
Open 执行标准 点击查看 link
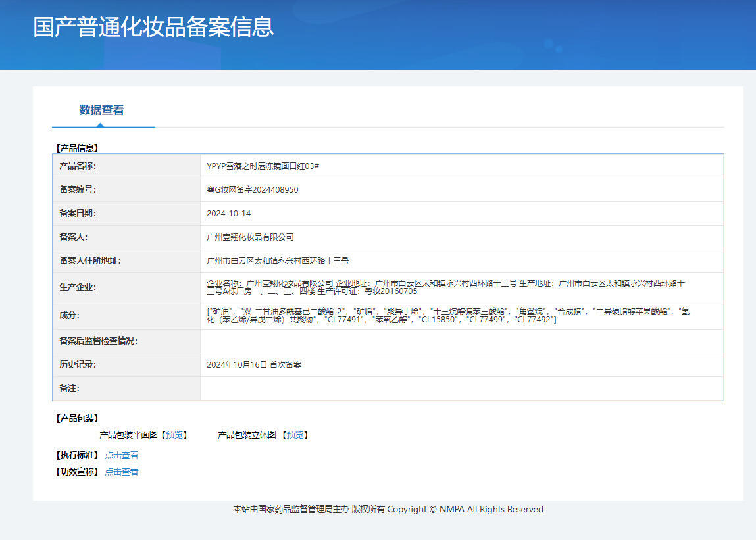[x=122, y=455]
